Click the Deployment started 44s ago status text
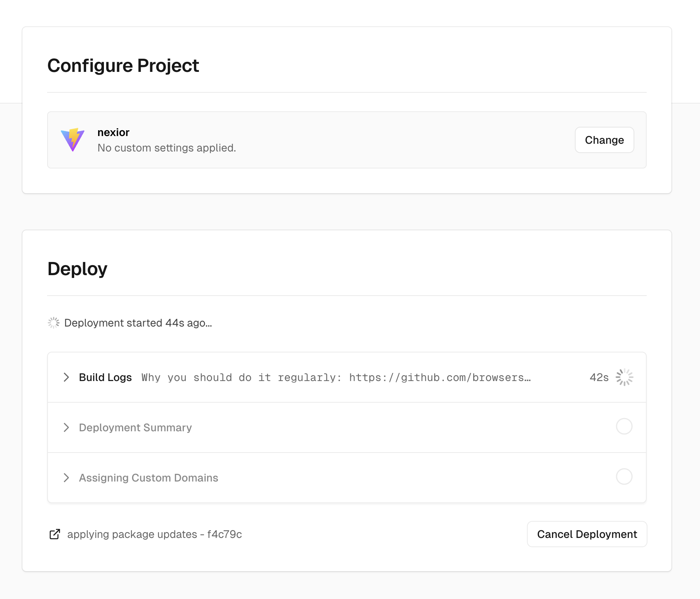 point(138,323)
